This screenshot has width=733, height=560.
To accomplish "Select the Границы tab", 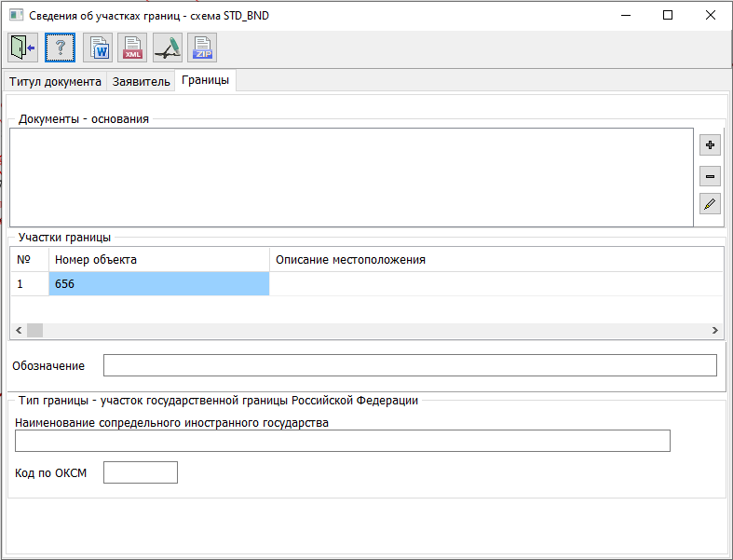I will [205, 81].
